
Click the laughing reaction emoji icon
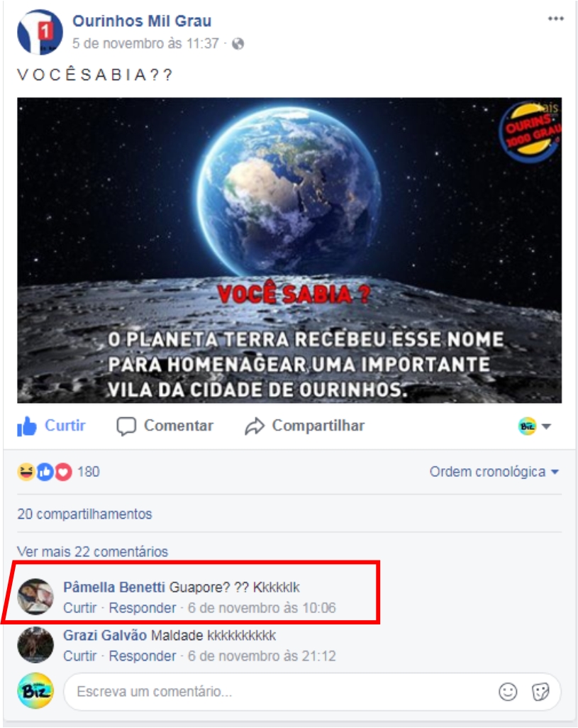pos(26,472)
